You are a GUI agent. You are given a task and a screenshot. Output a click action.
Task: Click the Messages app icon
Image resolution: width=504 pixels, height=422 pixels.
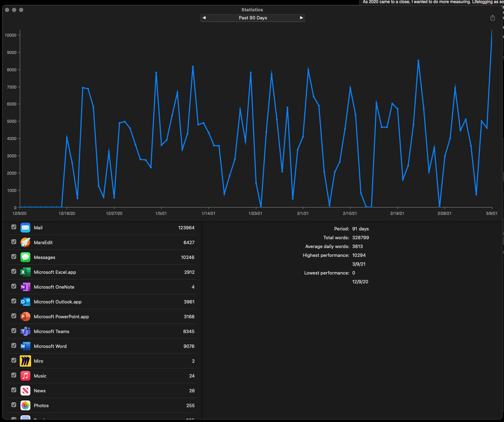[25, 257]
